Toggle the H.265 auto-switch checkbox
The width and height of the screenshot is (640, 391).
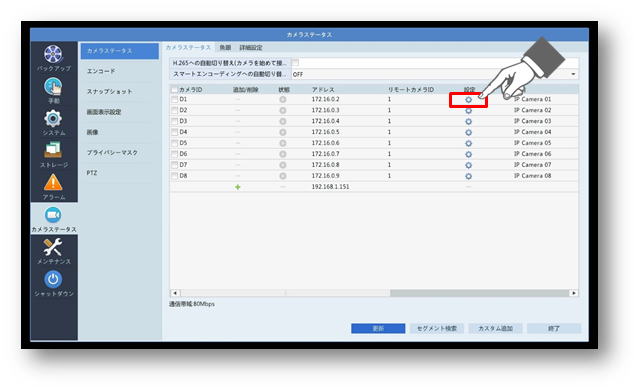click(296, 63)
